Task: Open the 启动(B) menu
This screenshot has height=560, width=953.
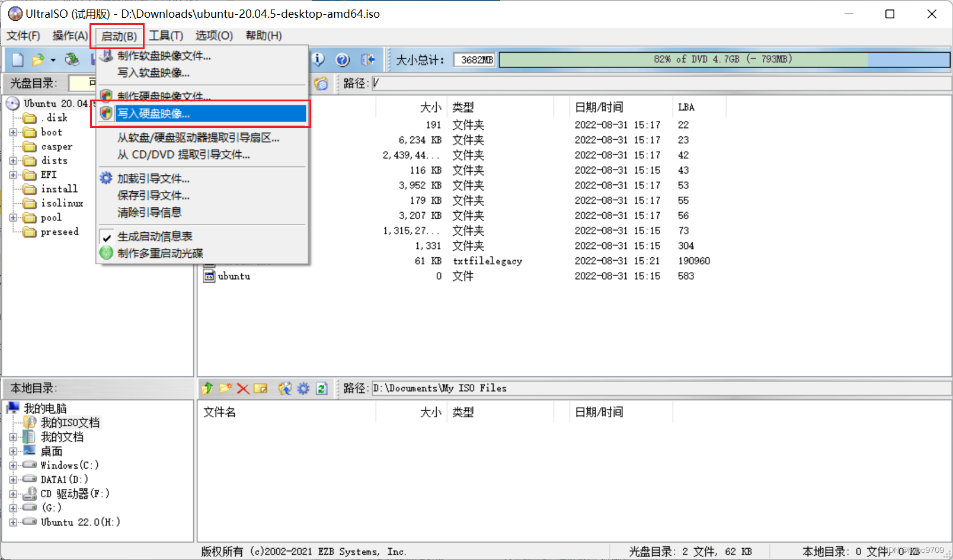Action: click(119, 36)
